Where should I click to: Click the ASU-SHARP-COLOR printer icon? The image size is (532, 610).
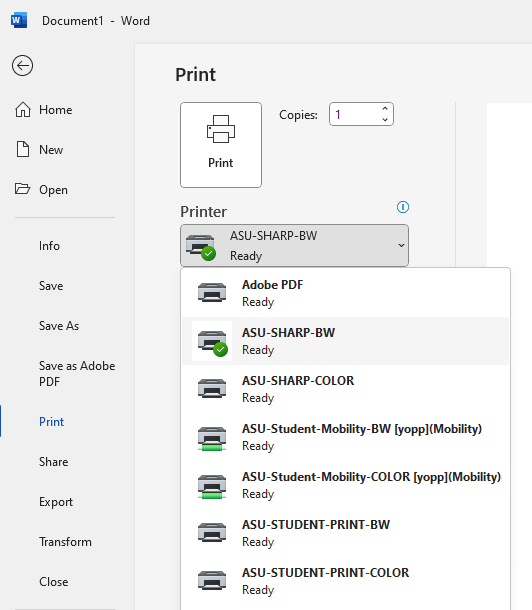click(212, 388)
